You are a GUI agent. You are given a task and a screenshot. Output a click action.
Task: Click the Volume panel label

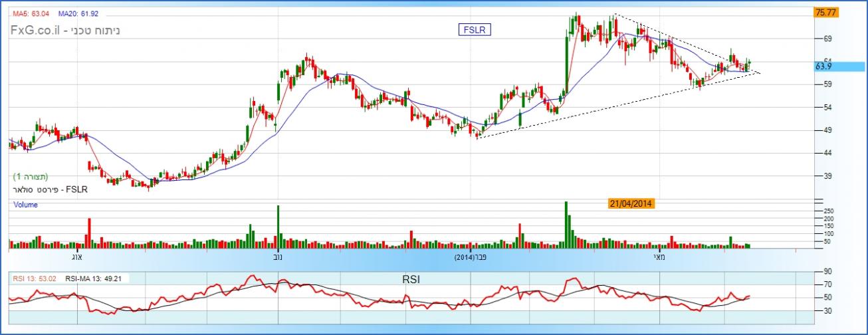pyautogui.click(x=26, y=205)
